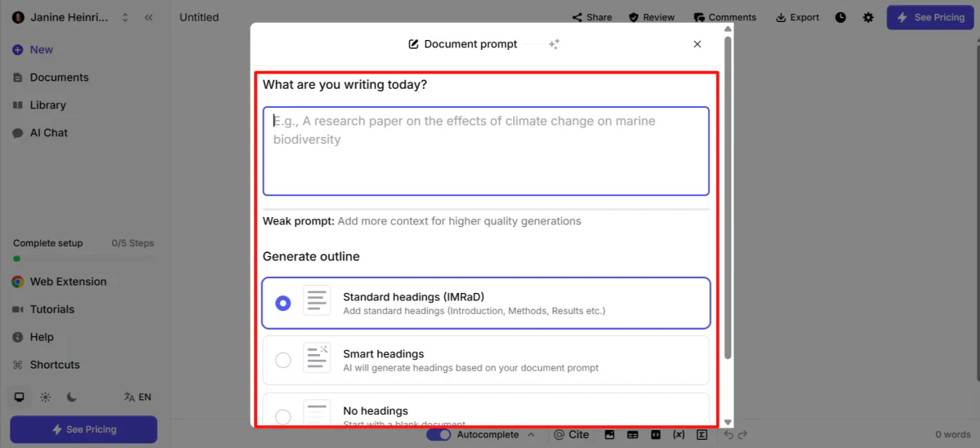
Task: Insert an image from the bottom toolbar
Action: coord(609,435)
